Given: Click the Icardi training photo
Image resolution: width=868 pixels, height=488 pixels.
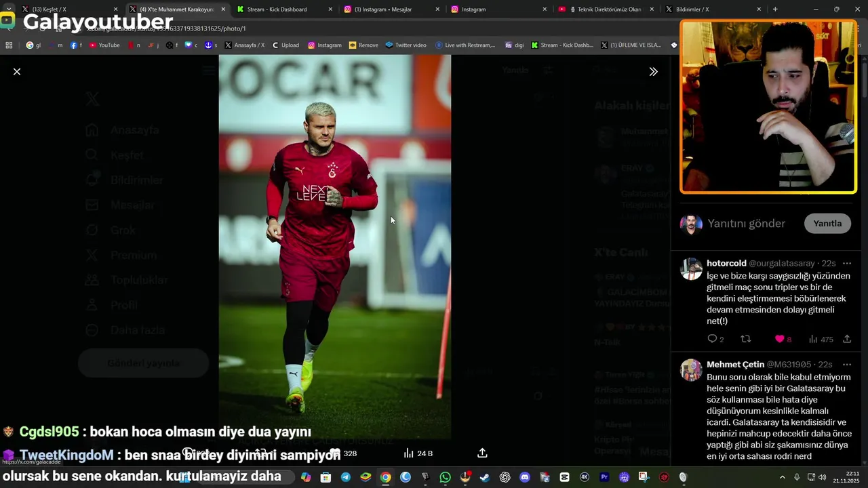Looking at the screenshot, I should pos(334,247).
